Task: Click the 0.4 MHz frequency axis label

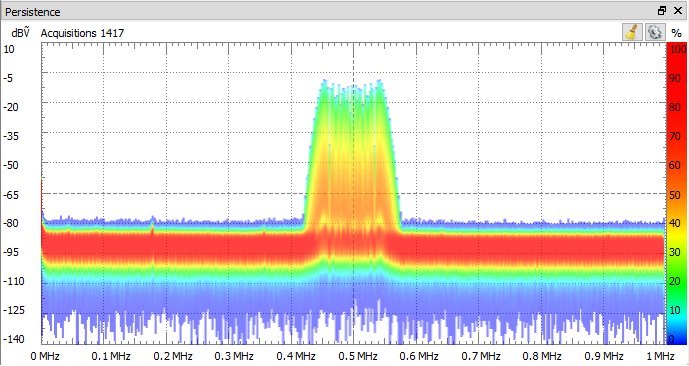Action: 296,355
